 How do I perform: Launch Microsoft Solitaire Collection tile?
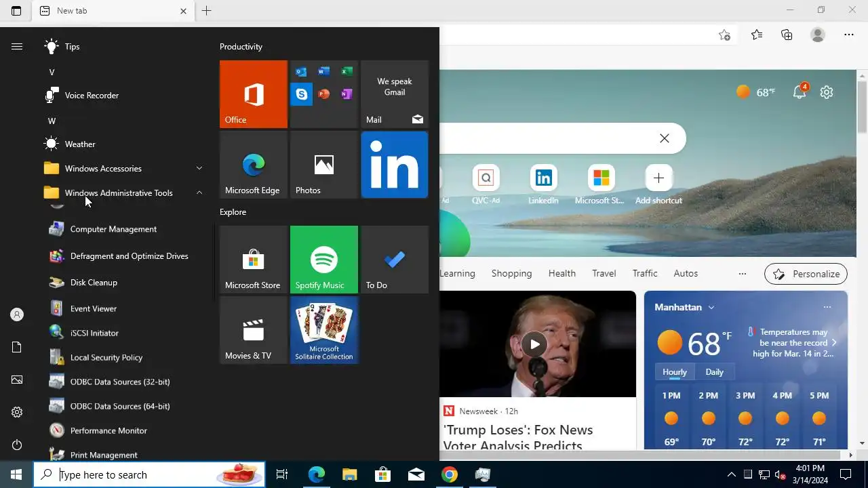click(324, 330)
